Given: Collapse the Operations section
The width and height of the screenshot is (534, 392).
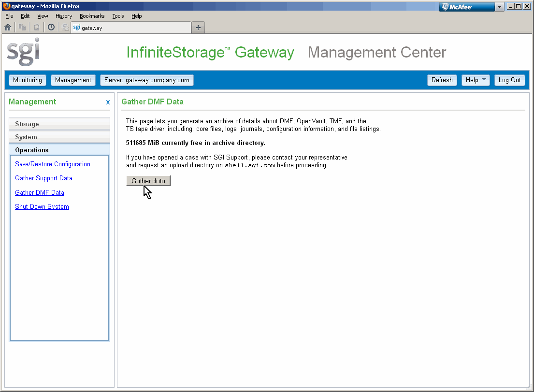Looking at the screenshot, I should pyautogui.click(x=59, y=150).
